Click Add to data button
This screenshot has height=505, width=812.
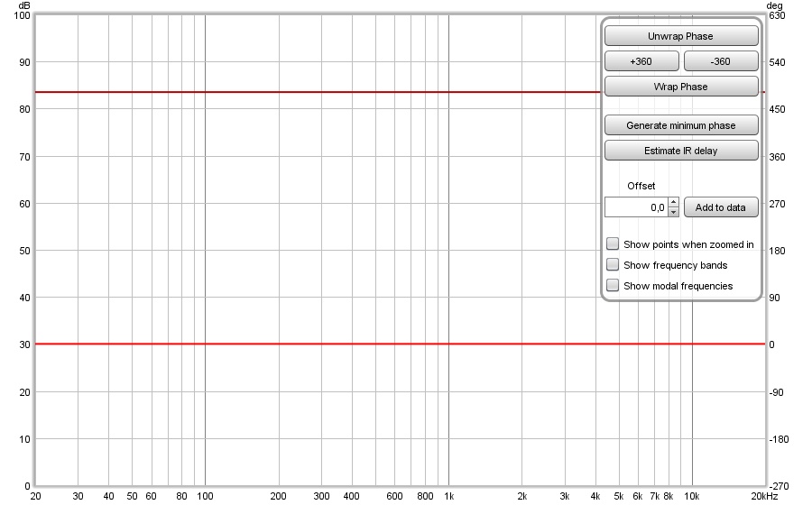point(721,207)
